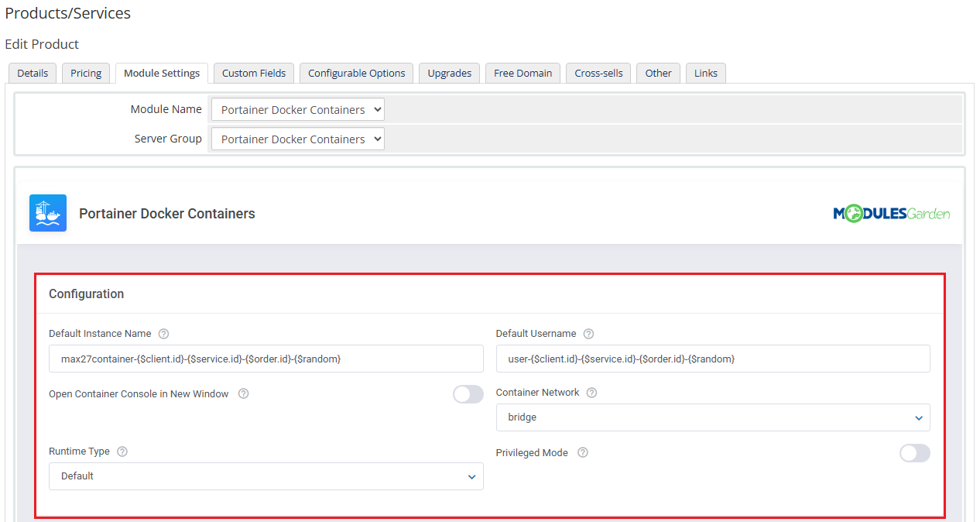Click the Portainer Docker Containers panel title
980x522 pixels.
(x=167, y=214)
